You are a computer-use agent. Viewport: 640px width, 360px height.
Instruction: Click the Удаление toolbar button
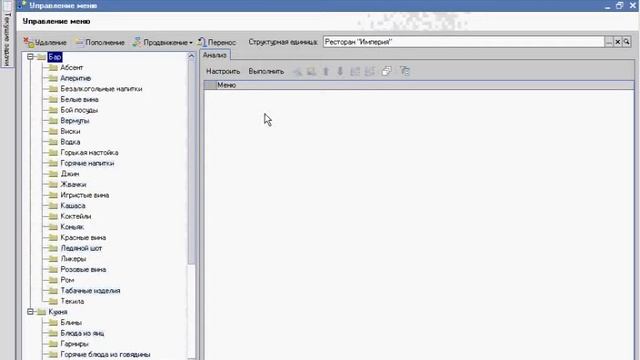pyautogui.click(x=45, y=42)
